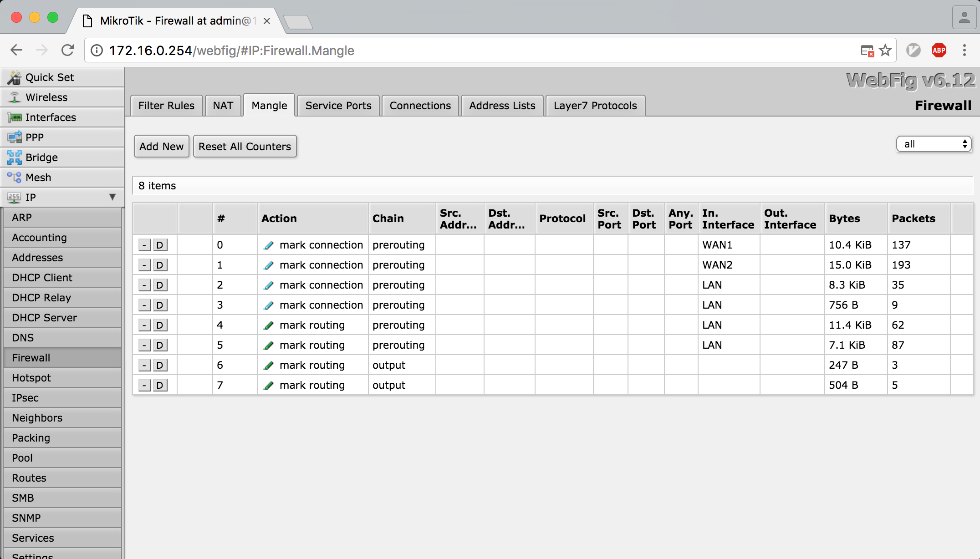The image size is (980, 559).
Task: Click Reset All Counters button
Action: (x=245, y=147)
